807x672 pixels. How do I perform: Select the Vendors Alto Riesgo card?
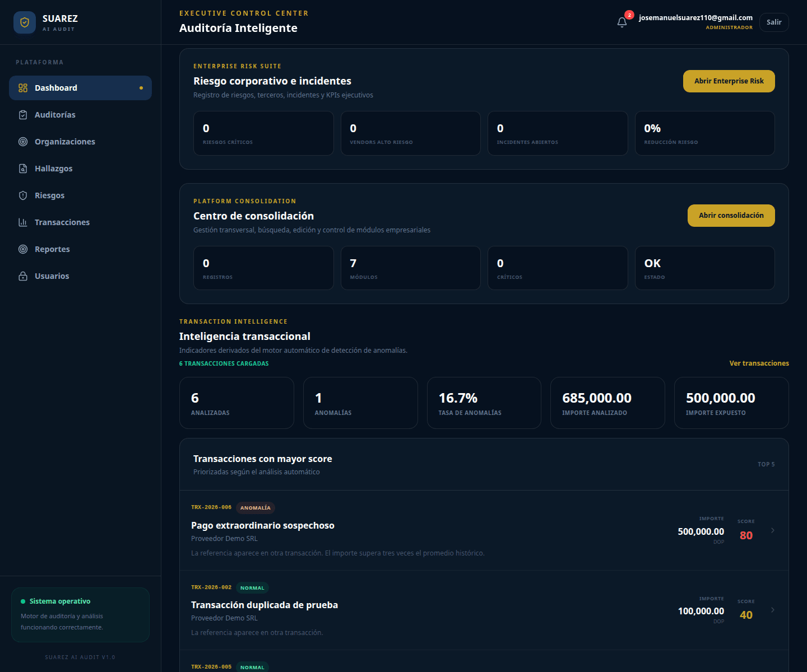(x=411, y=133)
